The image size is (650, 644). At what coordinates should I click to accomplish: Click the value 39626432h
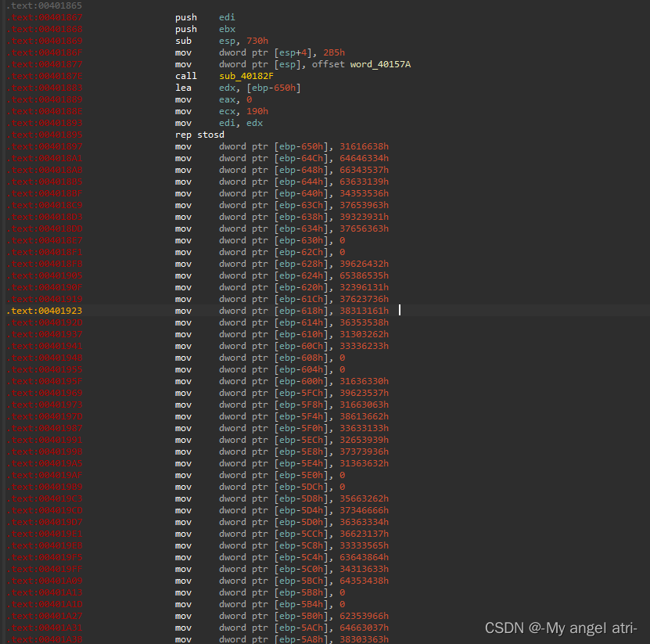pos(365,264)
